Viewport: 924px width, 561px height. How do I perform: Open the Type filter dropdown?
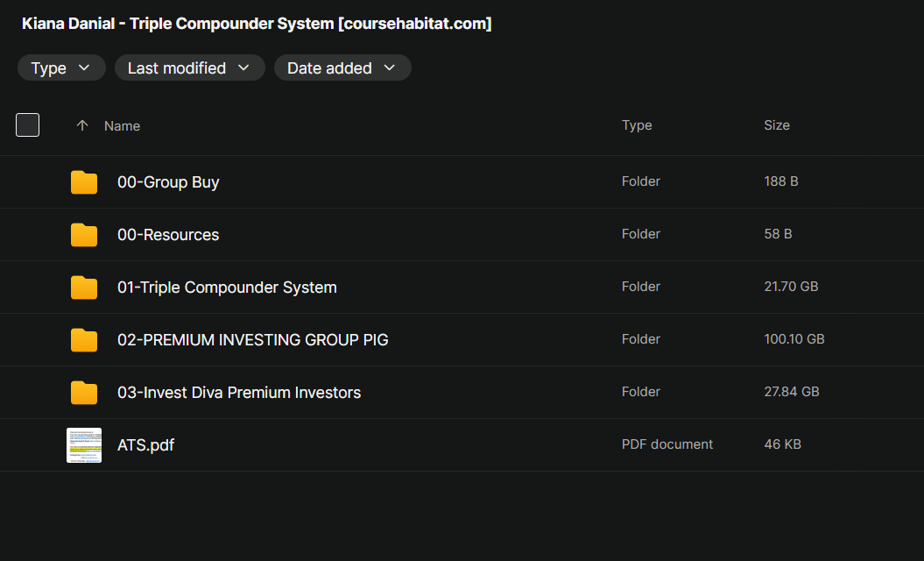tap(61, 67)
